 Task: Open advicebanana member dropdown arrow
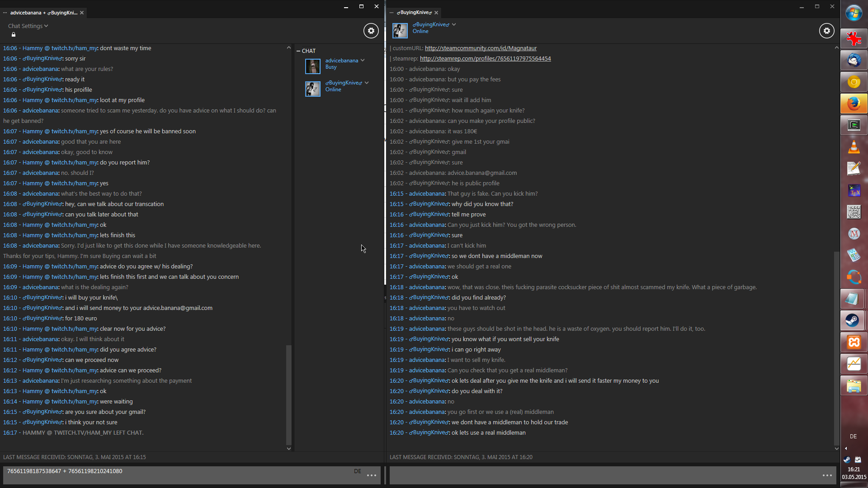coord(363,61)
